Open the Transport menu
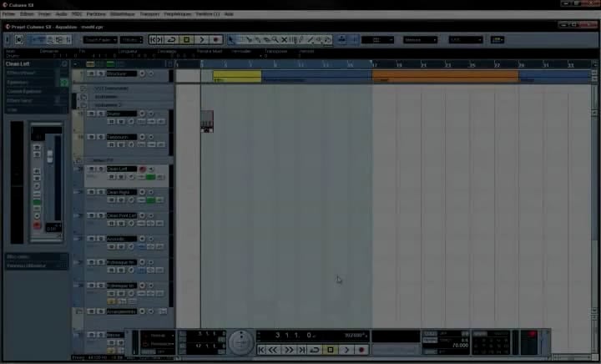Viewport: 601px width, 364px height. coord(149,14)
